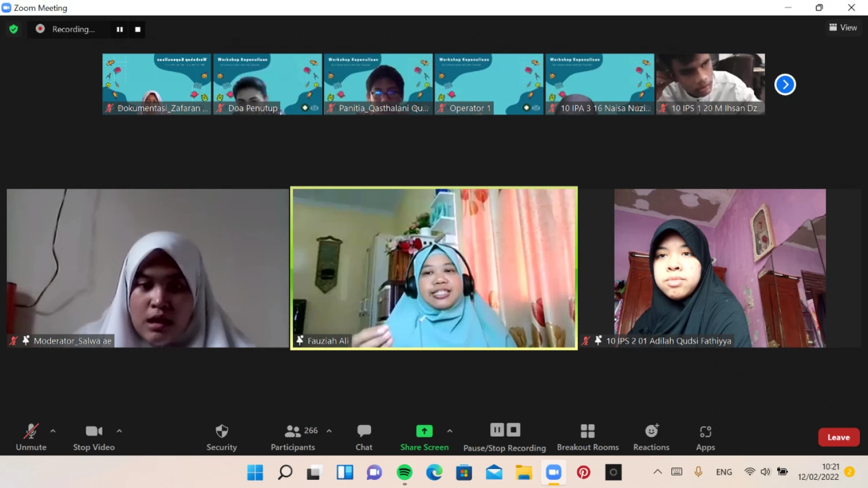Open the Reactions menu
Screen dimensions: 868x488
[651, 437]
